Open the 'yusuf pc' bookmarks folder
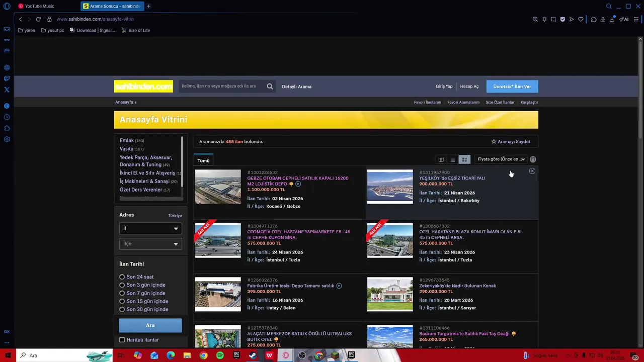This screenshot has width=644, height=362. (x=53, y=30)
